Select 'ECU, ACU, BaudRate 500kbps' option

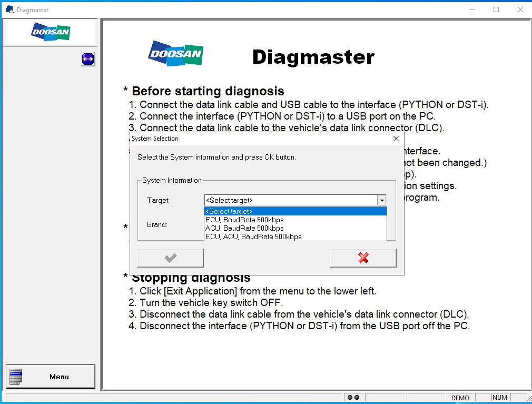click(x=295, y=237)
